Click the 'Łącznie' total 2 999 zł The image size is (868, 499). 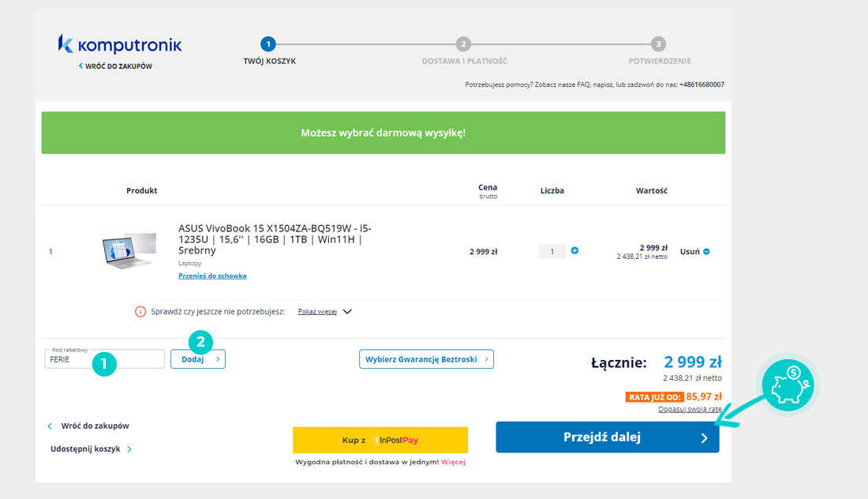693,362
